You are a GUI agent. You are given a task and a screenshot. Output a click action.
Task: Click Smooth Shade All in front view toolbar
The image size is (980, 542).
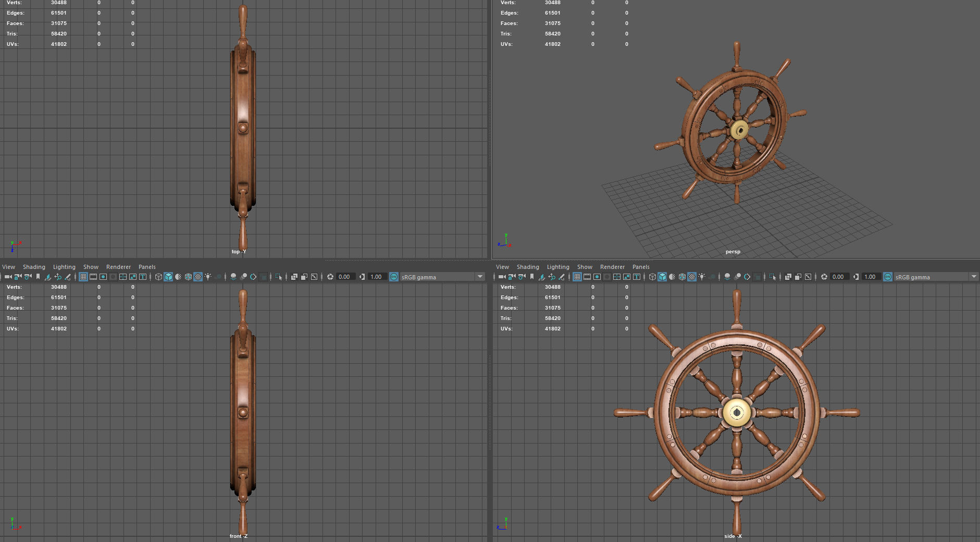click(168, 277)
